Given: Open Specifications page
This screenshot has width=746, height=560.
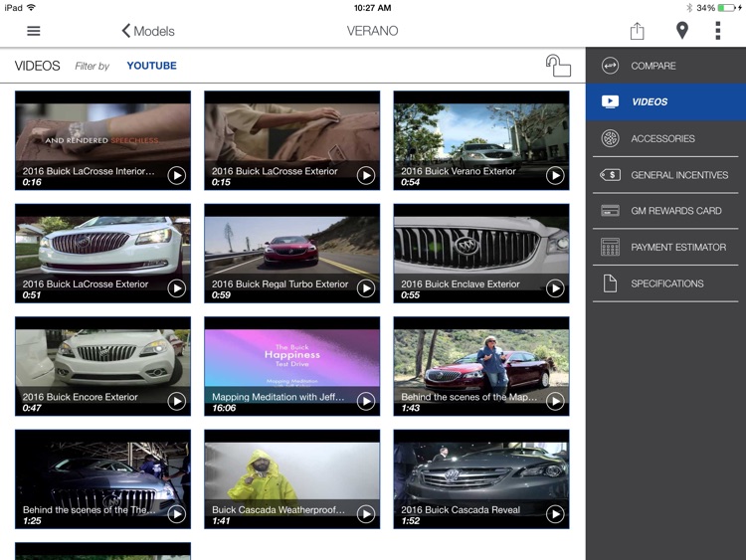Looking at the screenshot, I should [665, 283].
